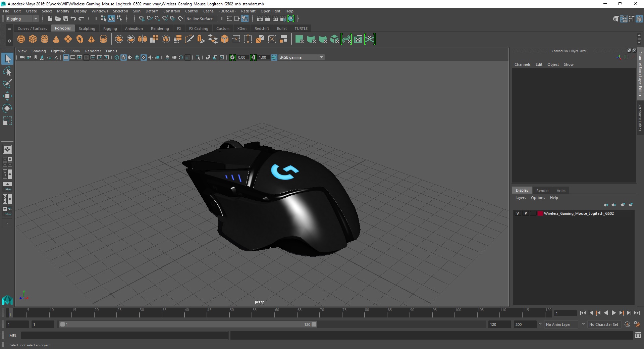The height and width of the screenshot is (349, 644).
Task: Toggle textured display in viewport toolbar
Action: pos(144,57)
